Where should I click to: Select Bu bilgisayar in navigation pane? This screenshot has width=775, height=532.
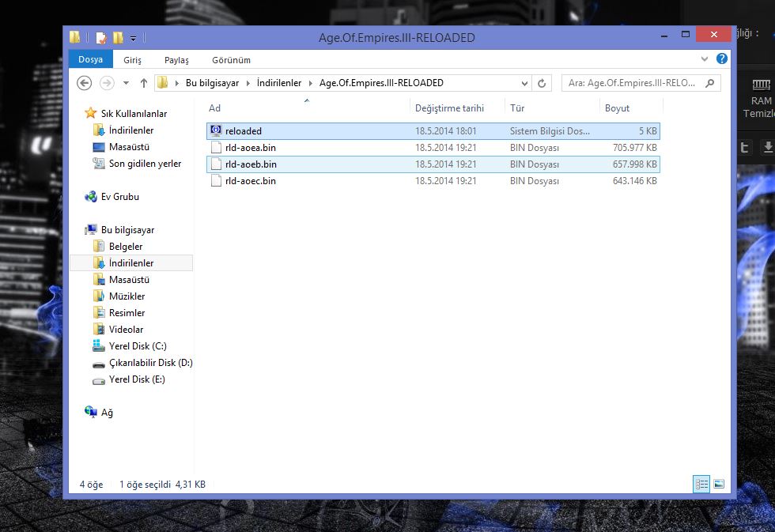[127, 230]
